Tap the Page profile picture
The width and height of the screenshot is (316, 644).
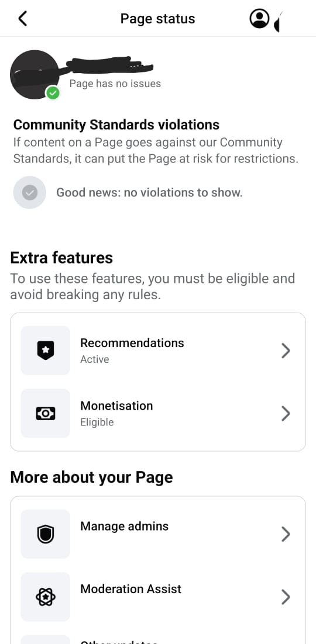click(35, 74)
